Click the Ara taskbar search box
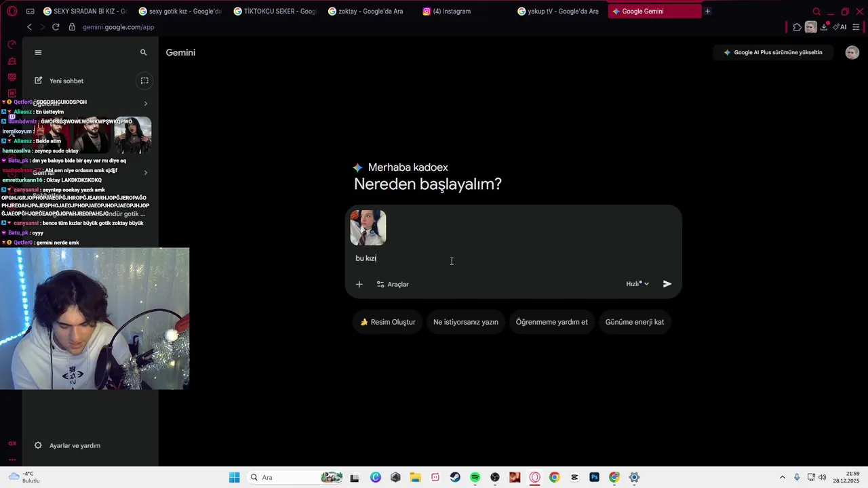 pyautogui.click(x=296, y=477)
